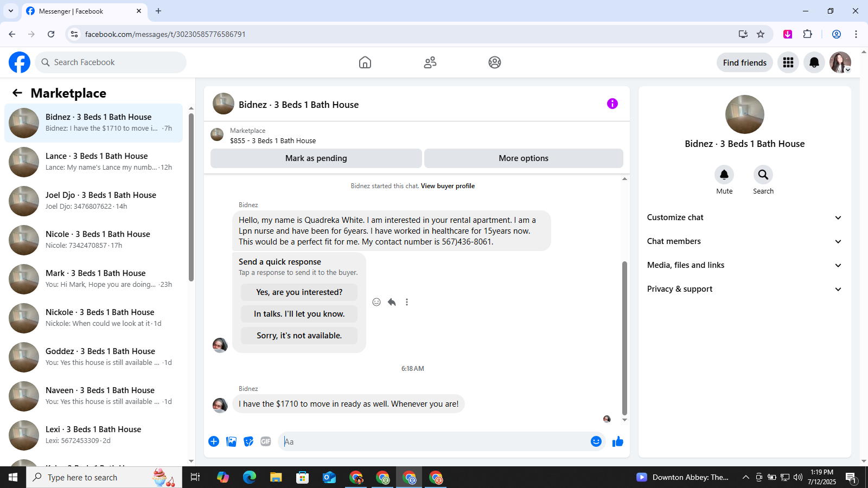Go back using the Marketplace arrow
Image resolution: width=868 pixels, height=488 pixels.
click(x=17, y=93)
